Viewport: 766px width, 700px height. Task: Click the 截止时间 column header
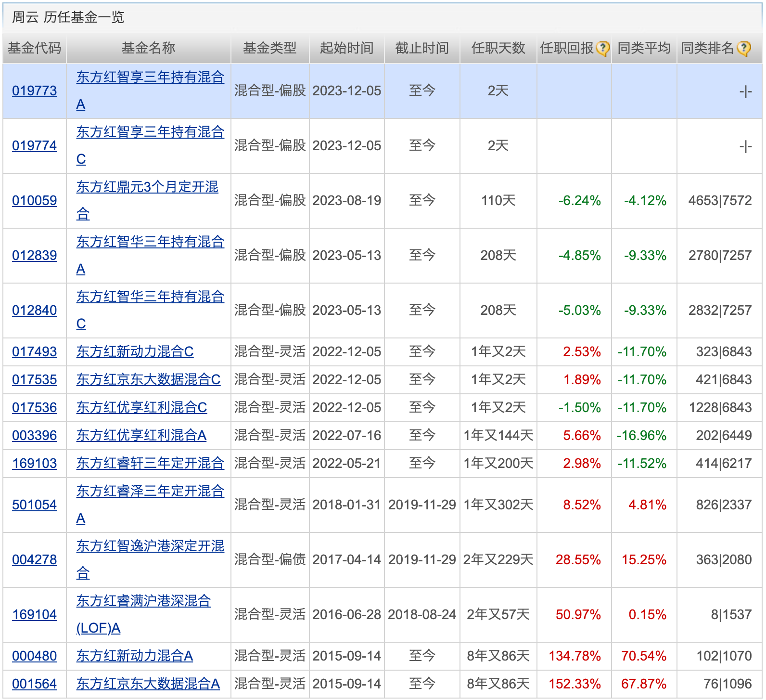click(x=422, y=48)
